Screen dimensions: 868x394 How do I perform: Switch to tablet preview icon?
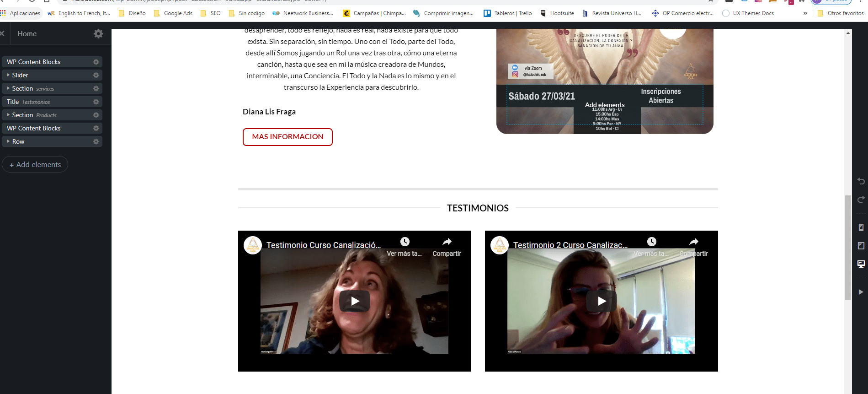click(x=861, y=246)
